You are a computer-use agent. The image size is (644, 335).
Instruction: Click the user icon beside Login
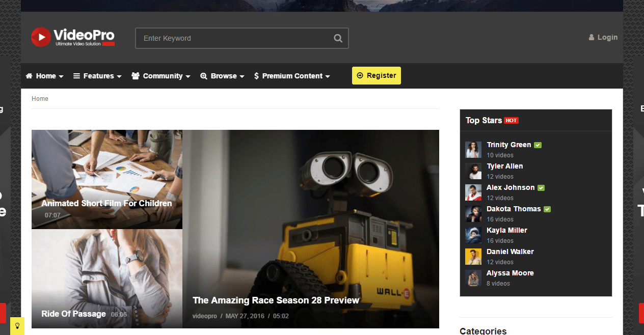pos(592,37)
